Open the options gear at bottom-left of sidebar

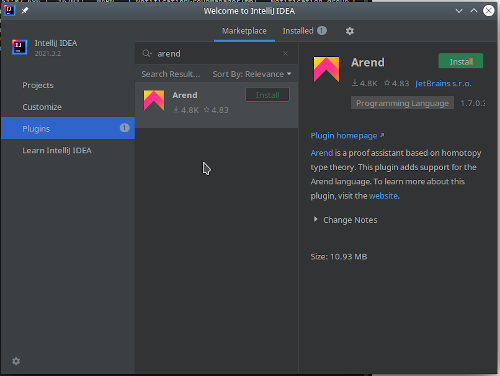[x=16, y=361]
